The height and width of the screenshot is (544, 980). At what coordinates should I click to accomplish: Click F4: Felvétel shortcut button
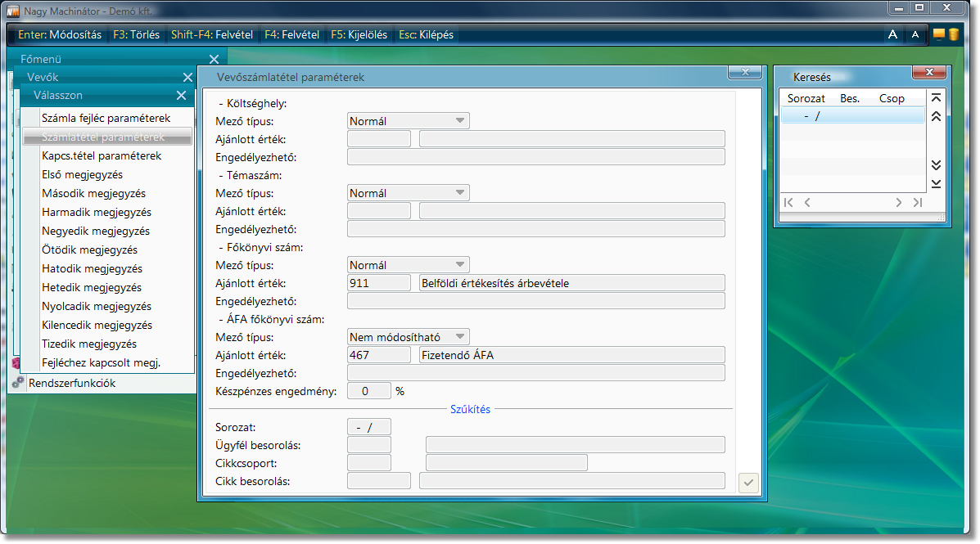click(x=292, y=35)
